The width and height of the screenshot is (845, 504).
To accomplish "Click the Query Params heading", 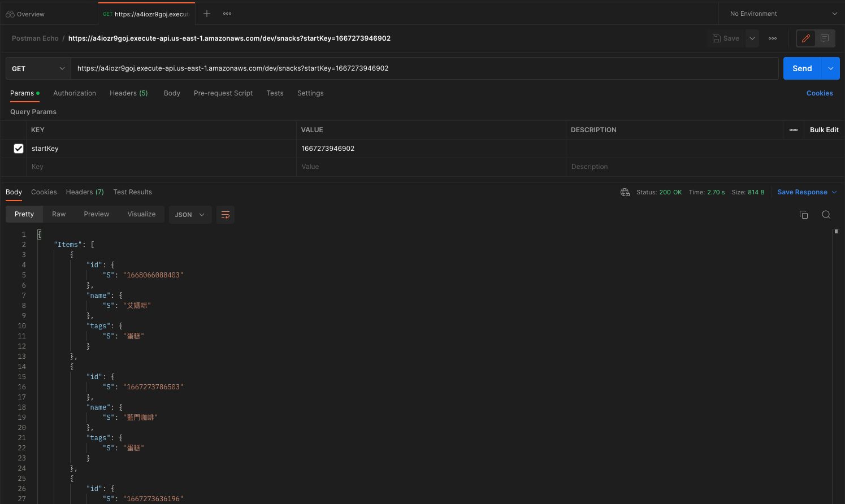I will pos(33,112).
